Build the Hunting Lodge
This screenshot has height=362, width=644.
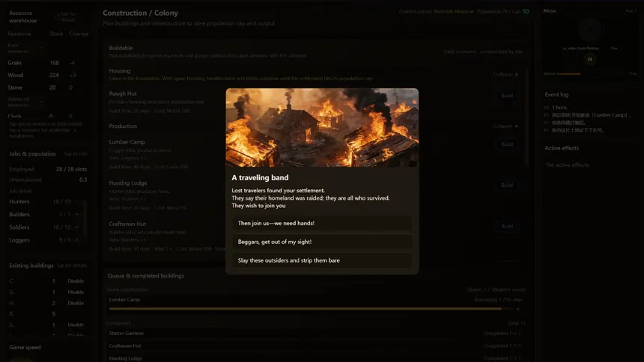tap(507, 185)
